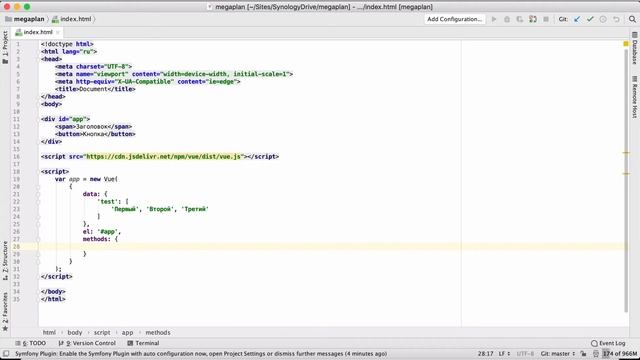Fold object literal at line 20
The width and height of the screenshot is (640, 360).
[x=38, y=187]
